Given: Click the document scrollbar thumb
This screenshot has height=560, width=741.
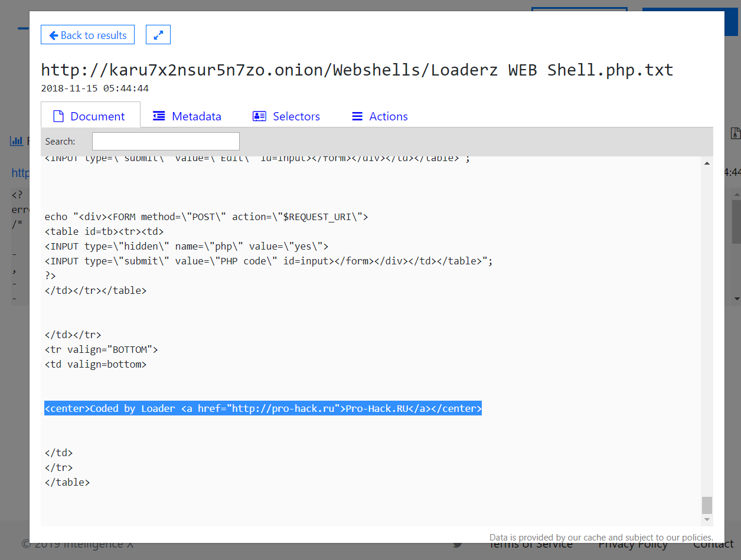Looking at the screenshot, I should [x=707, y=505].
